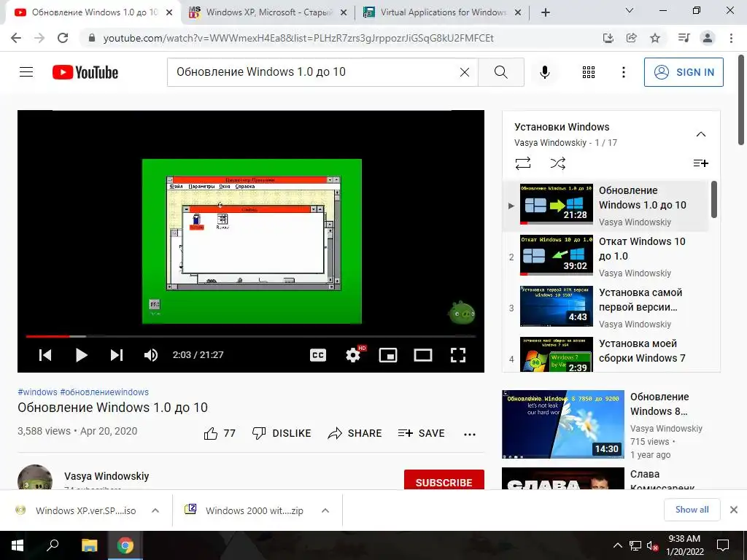Open a new browser tab

(x=546, y=13)
